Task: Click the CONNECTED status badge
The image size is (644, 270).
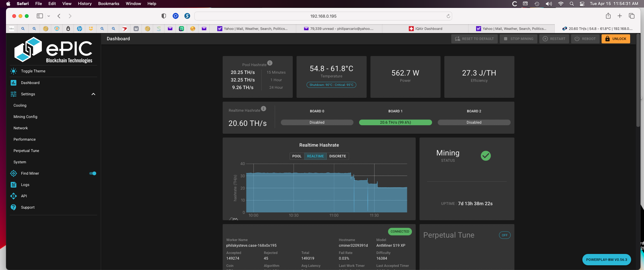Action: click(x=400, y=232)
